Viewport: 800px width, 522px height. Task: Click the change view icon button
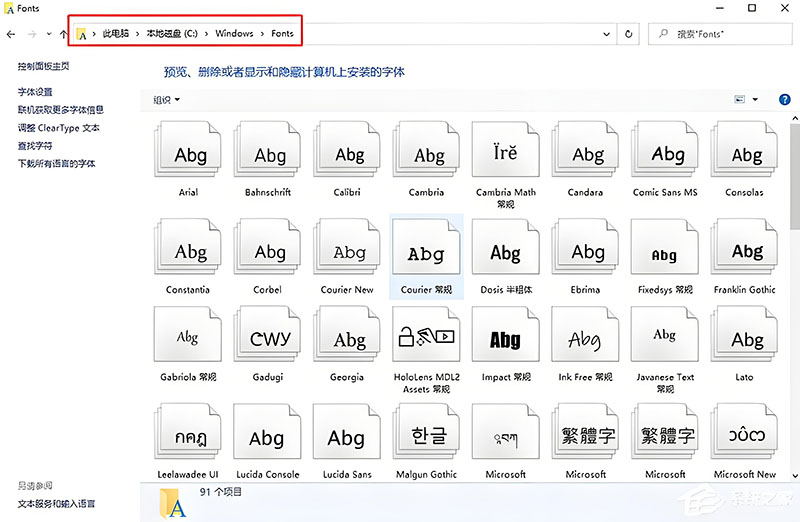740,100
